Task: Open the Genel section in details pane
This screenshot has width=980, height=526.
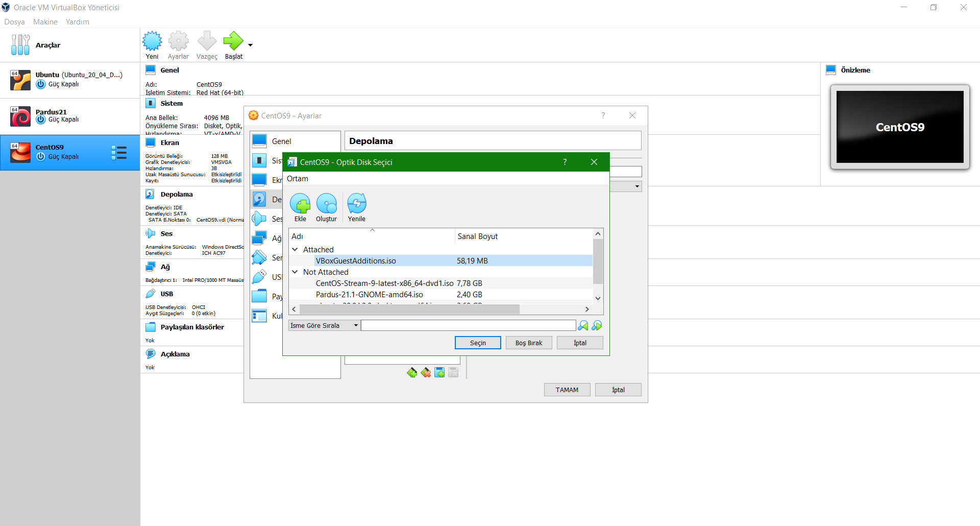Action: point(169,70)
